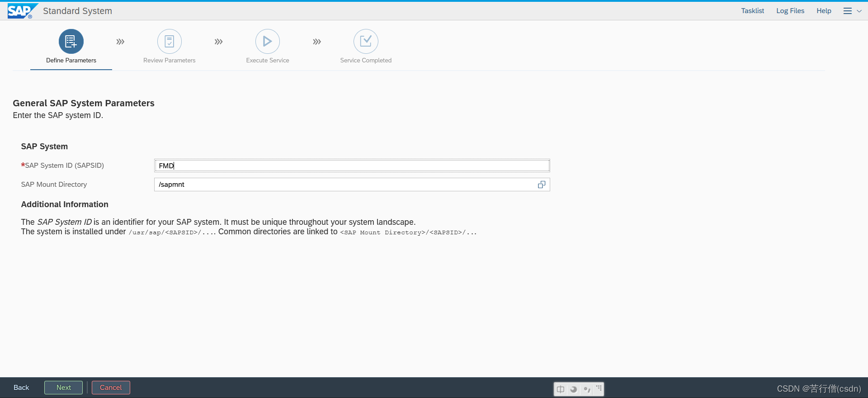Click the Standard System title text
Screen dimensions: 868x398
[78, 11]
